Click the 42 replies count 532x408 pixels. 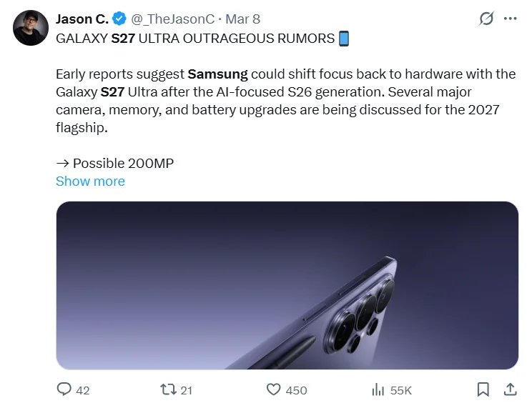click(83, 390)
